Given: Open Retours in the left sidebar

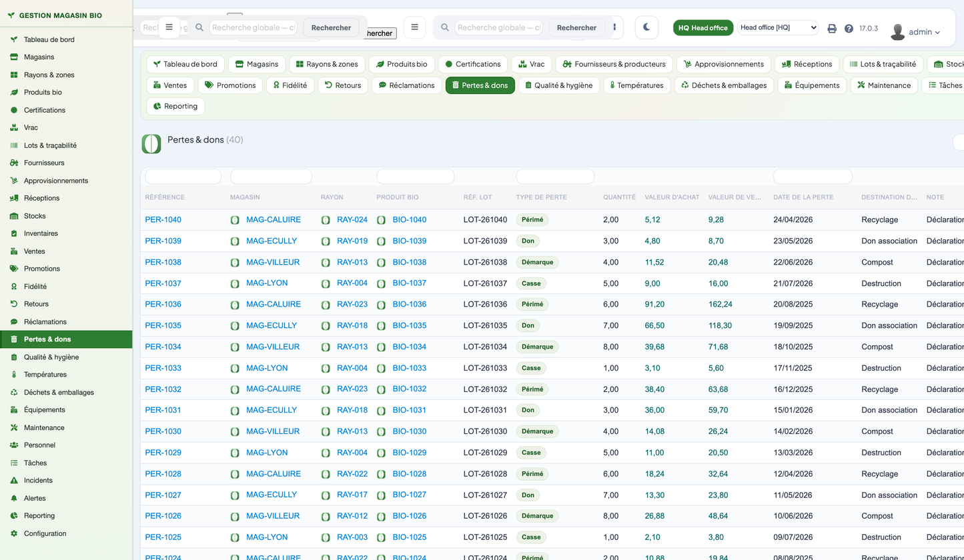Looking at the screenshot, I should tap(67, 304).
